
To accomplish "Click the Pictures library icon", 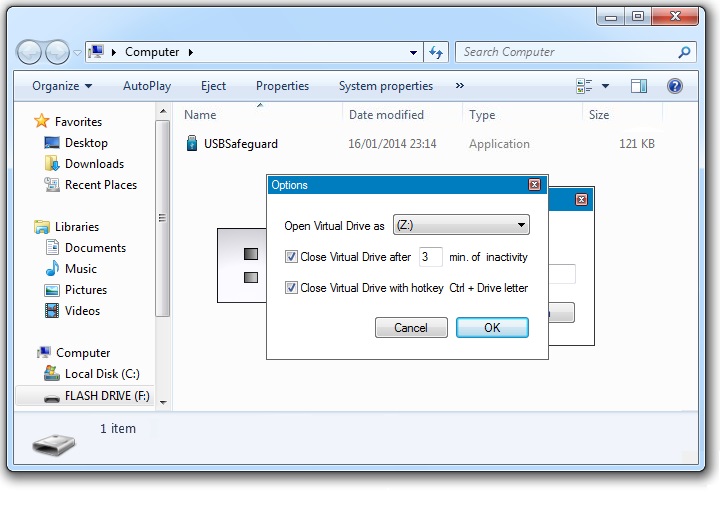I will point(52,290).
